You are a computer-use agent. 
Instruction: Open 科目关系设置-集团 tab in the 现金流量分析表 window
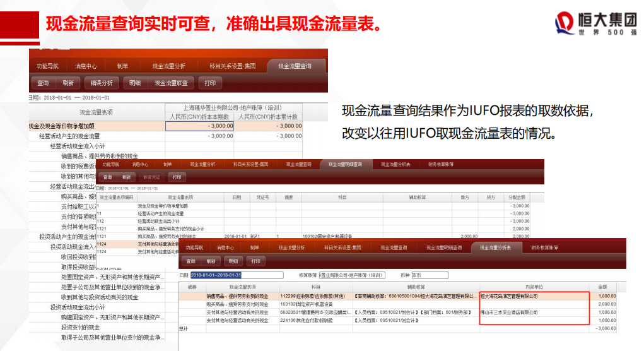(342, 248)
